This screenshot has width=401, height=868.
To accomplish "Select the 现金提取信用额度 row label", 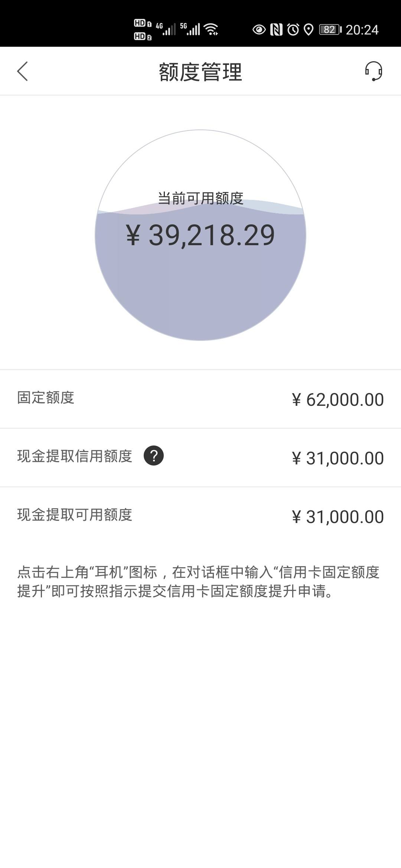I will 75,456.
